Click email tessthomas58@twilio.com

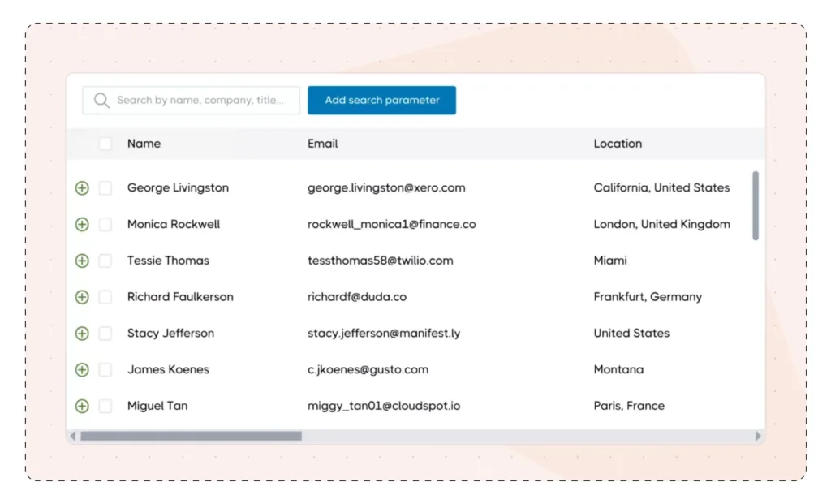click(380, 261)
